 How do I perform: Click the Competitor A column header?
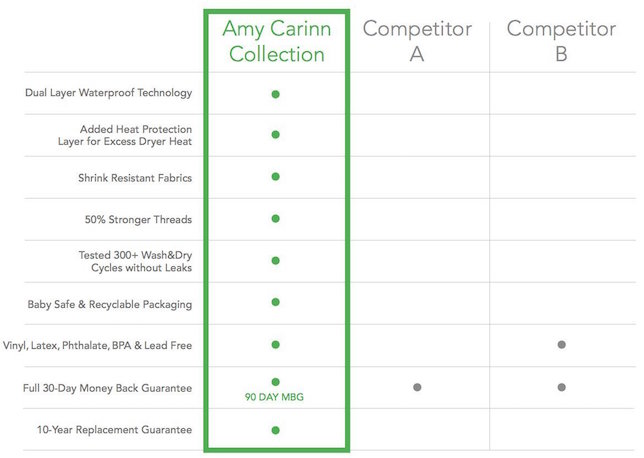[x=417, y=40]
